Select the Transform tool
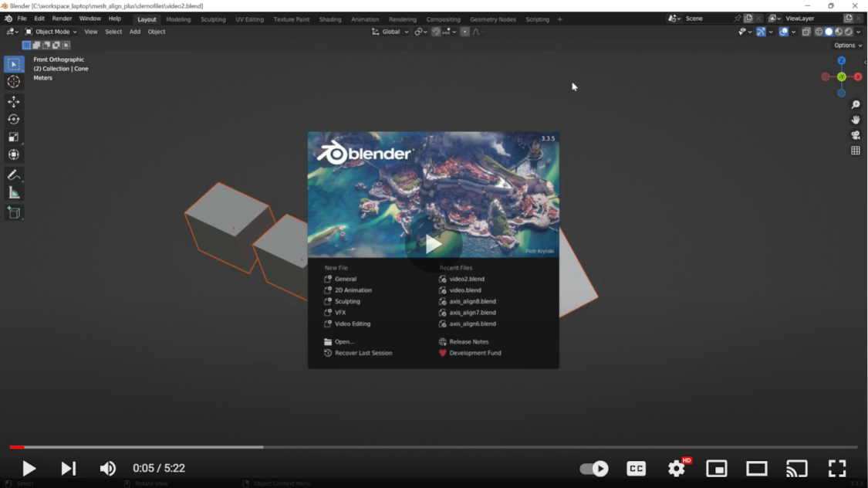The height and width of the screenshot is (488, 868). pyautogui.click(x=14, y=154)
